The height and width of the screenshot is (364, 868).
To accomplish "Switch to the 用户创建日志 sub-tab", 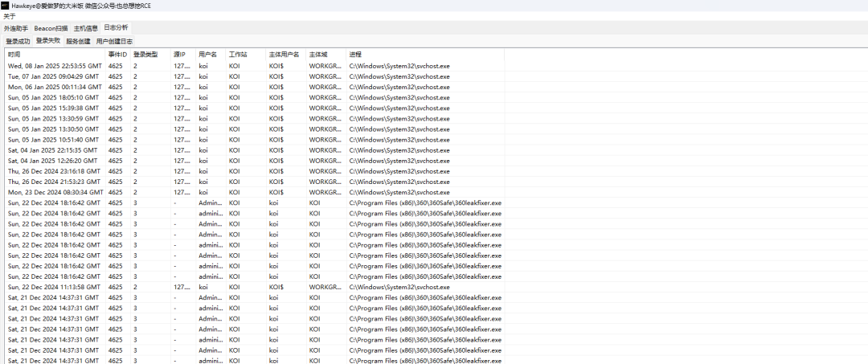I will [114, 41].
